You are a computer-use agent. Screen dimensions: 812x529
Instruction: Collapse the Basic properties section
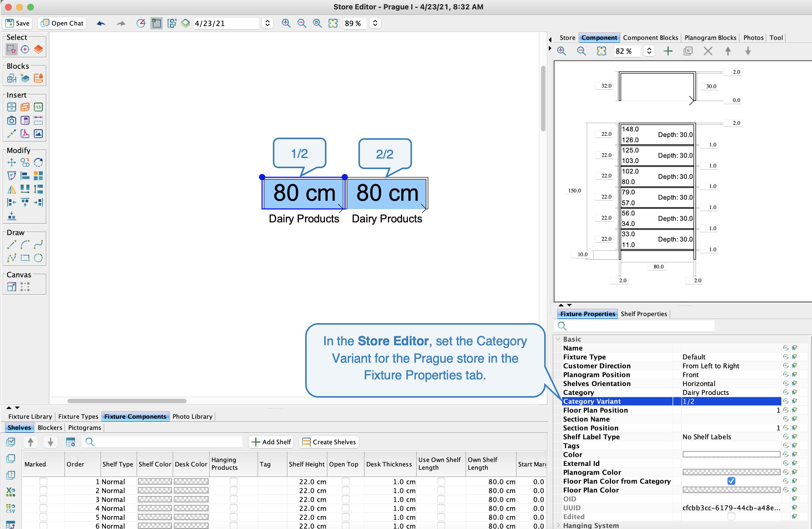pyautogui.click(x=558, y=339)
